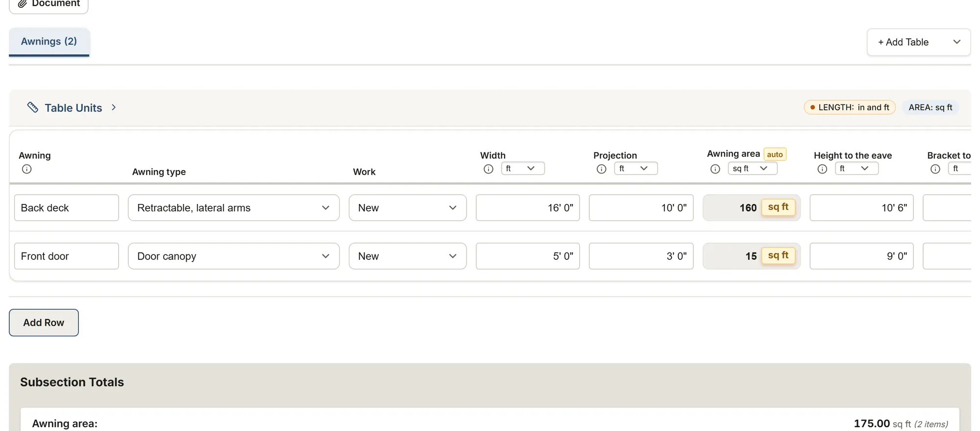The image size is (980, 431).
Task: Click the 160 sq ft area value
Action: click(x=752, y=208)
